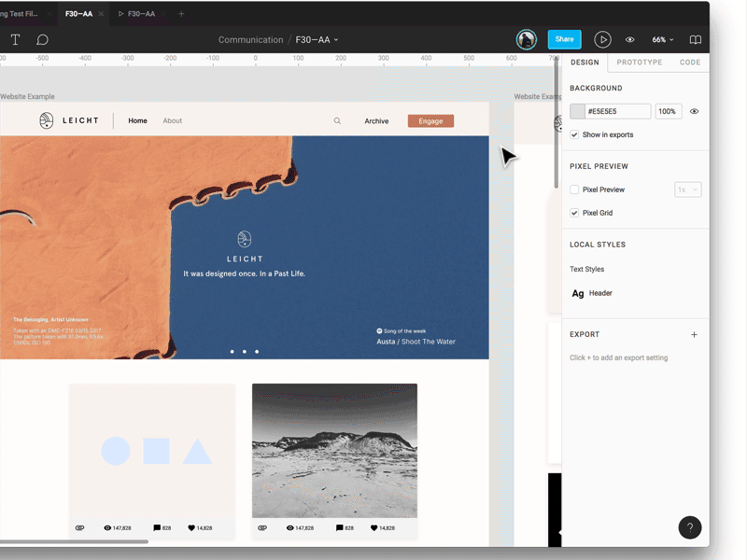Click the heart icon under the shapes card
The width and height of the screenshot is (747, 560).
(191, 527)
